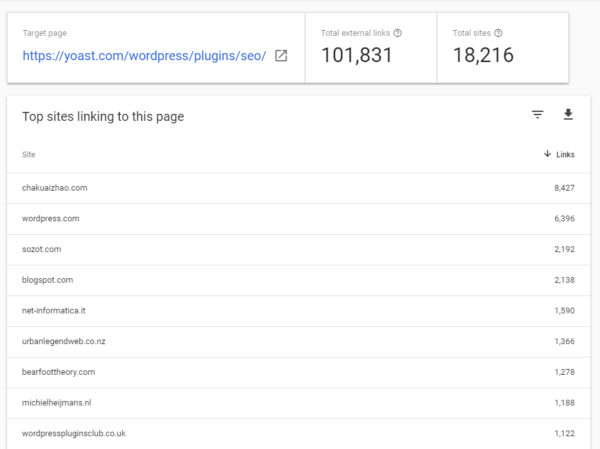Open blogspot.com site row

[x=298, y=280]
